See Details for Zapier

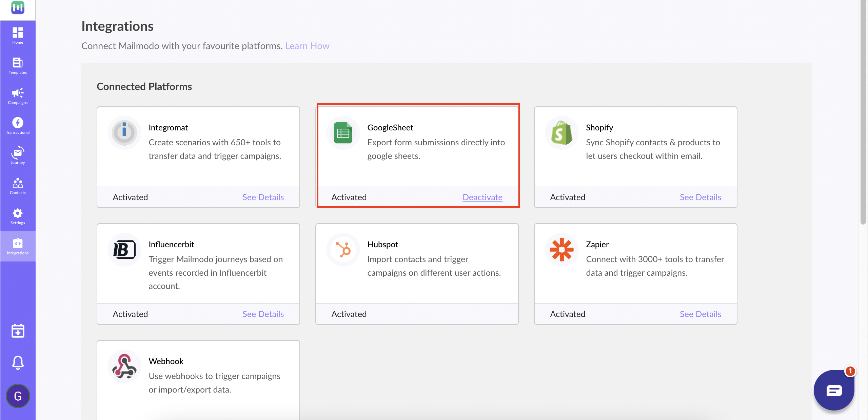701,314
